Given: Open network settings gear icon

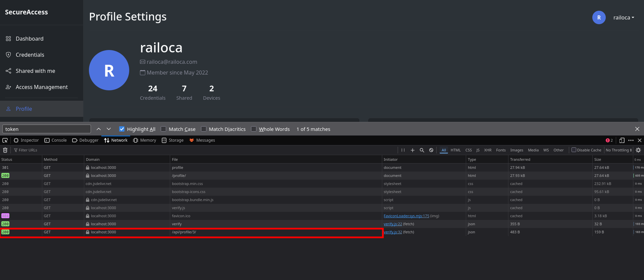Looking at the screenshot, I should [638, 150].
